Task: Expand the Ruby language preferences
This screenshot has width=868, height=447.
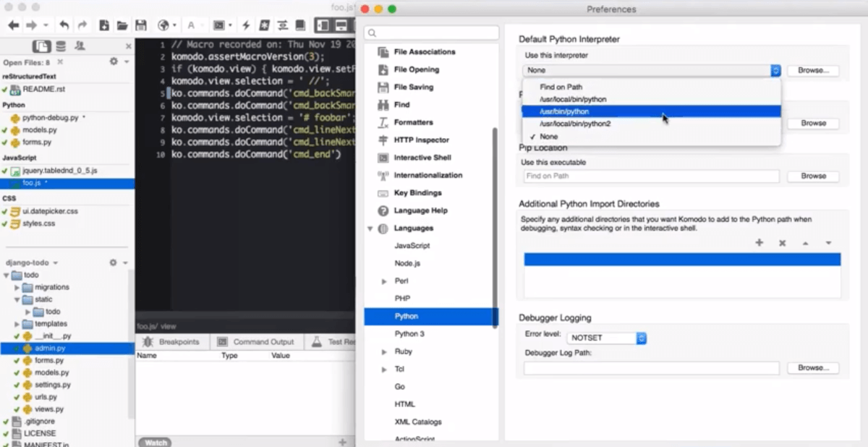Action: click(x=385, y=352)
